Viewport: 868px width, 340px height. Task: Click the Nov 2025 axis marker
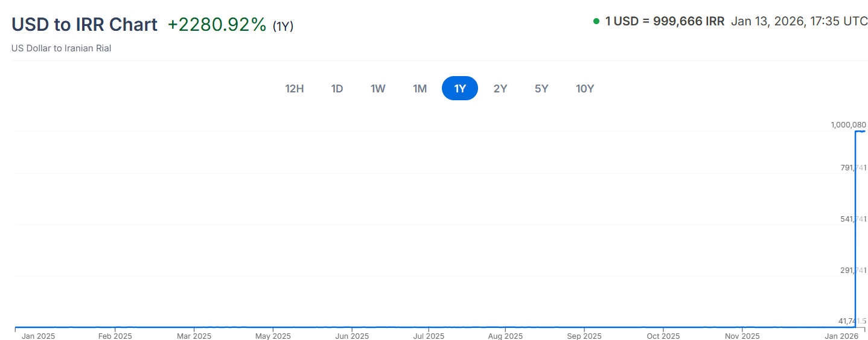tap(742, 336)
